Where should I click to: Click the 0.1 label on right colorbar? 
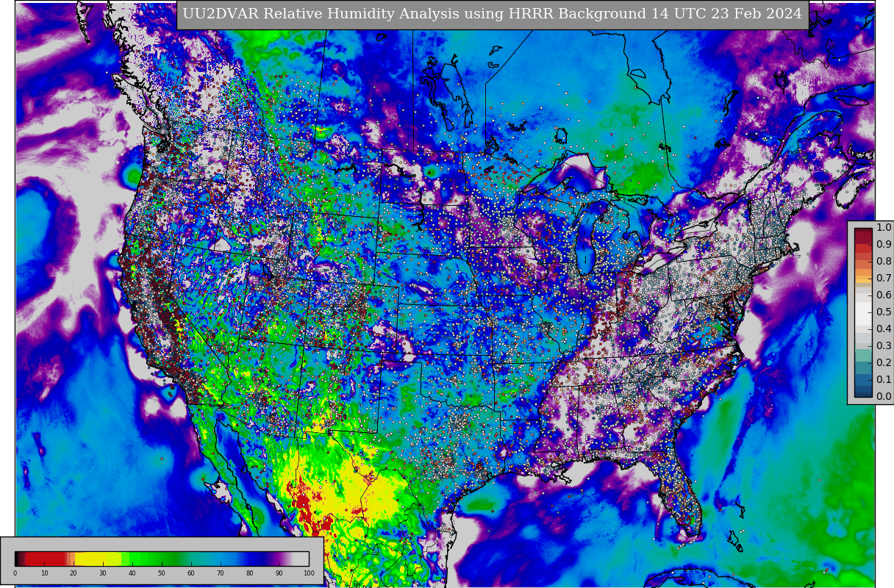884,379
